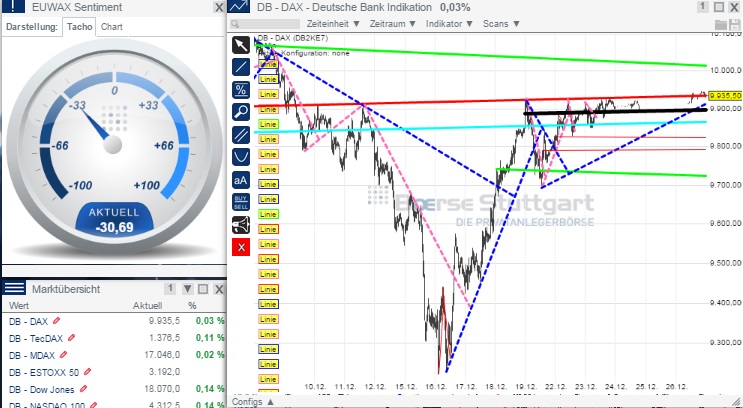Activate the magnifier zoom tool
743x408 pixels.
pos(241,112)
